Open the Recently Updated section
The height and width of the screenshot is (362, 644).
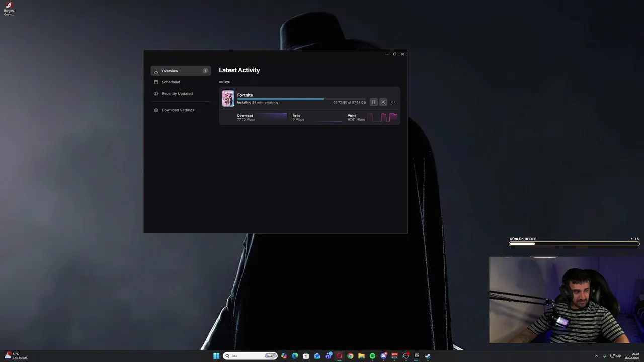(x=181, y=93)
